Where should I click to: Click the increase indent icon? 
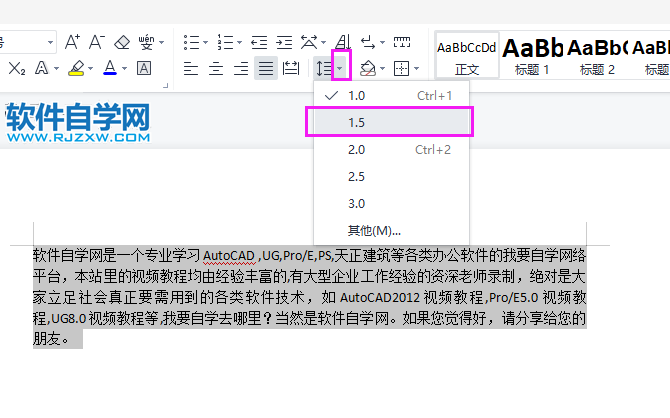point(284,42)
